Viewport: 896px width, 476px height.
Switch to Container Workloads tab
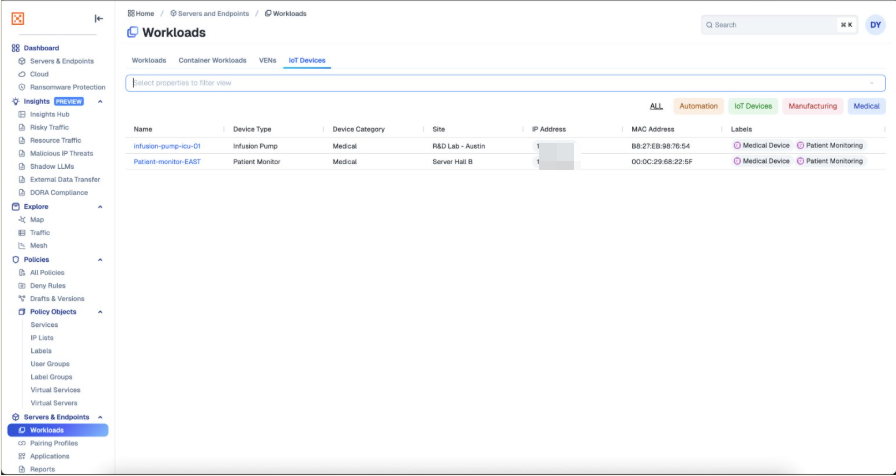213,60
